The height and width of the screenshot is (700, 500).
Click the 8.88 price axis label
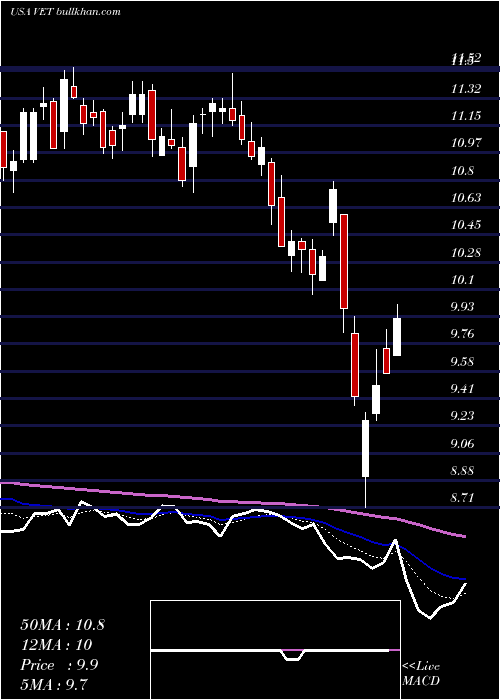tap(464, 471)
